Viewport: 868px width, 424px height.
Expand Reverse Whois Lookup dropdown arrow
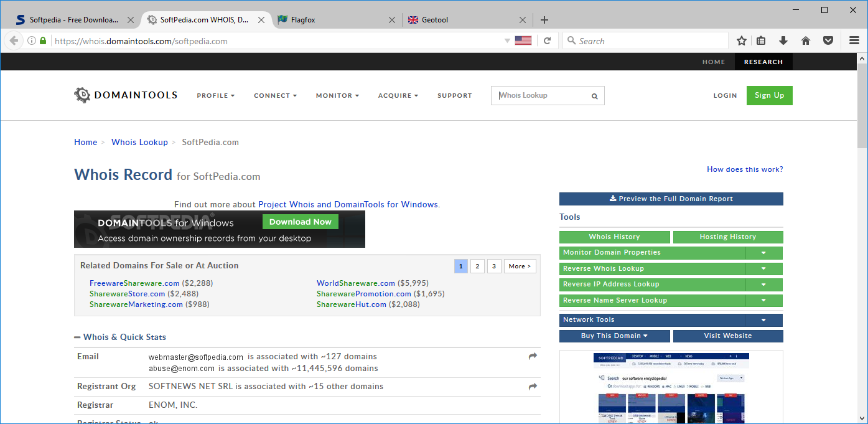point(763,269)
